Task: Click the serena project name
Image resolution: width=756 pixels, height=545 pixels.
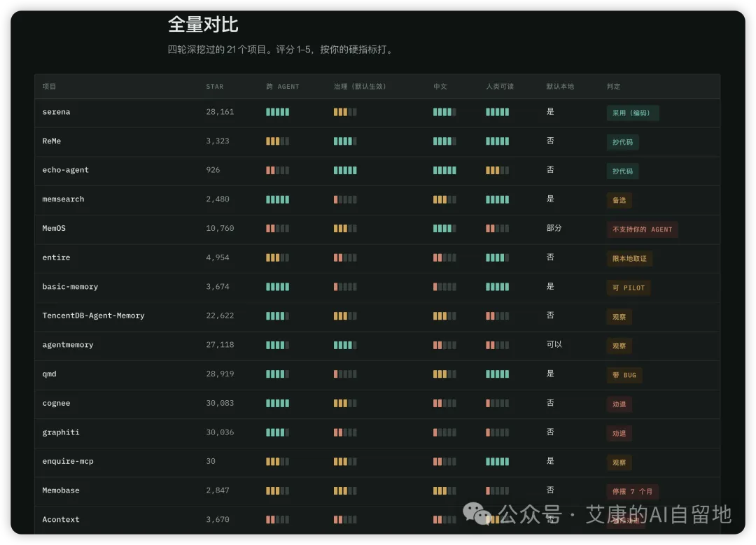Action: [57, 112]
